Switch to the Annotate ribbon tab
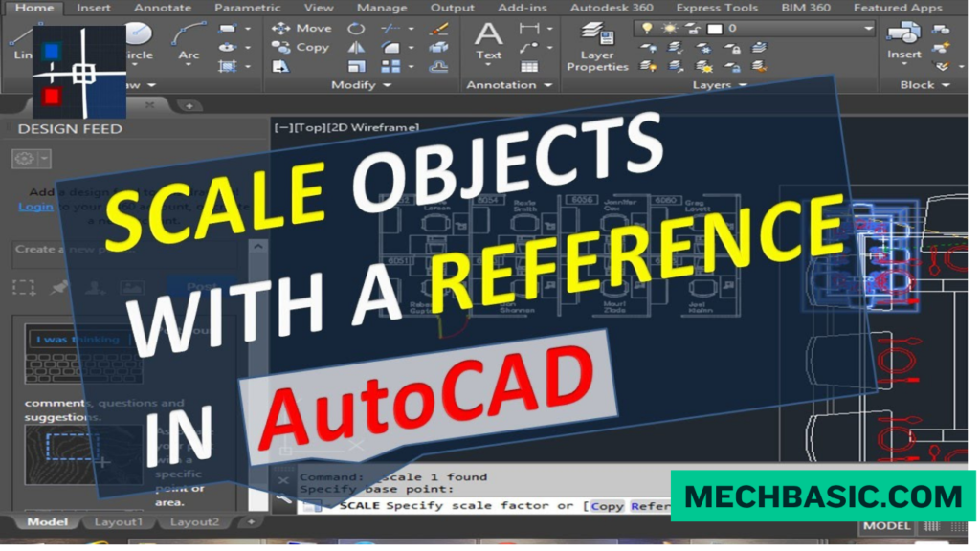The height and width of the screenshot is (551, 980). (163, 8)
